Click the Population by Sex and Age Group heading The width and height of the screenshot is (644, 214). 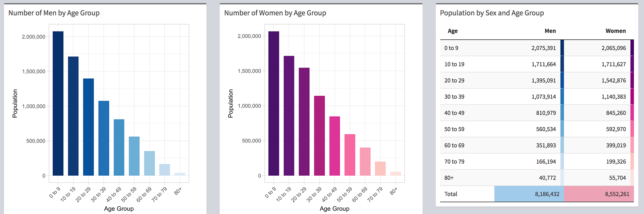(492, 13)
